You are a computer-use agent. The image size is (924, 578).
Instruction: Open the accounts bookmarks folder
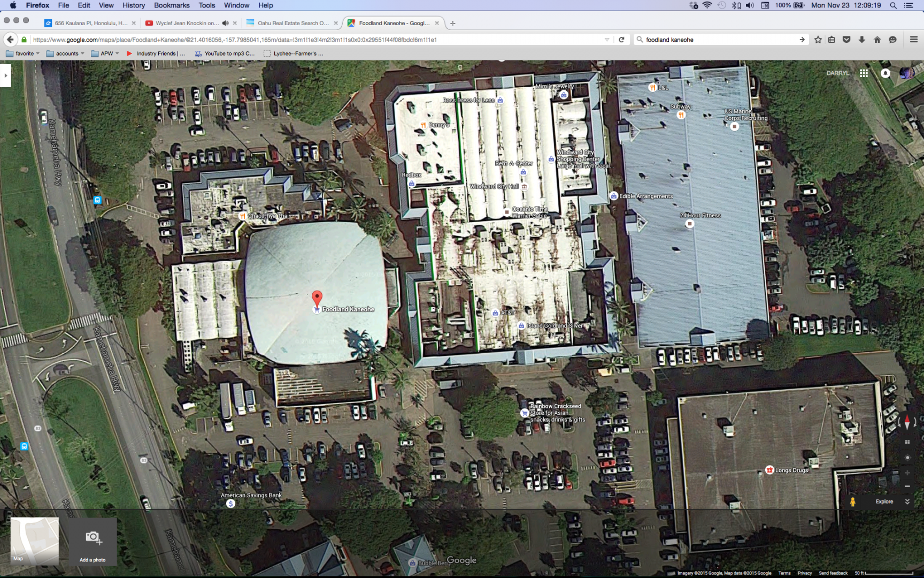pyautogui.click(x=65, y=54)
